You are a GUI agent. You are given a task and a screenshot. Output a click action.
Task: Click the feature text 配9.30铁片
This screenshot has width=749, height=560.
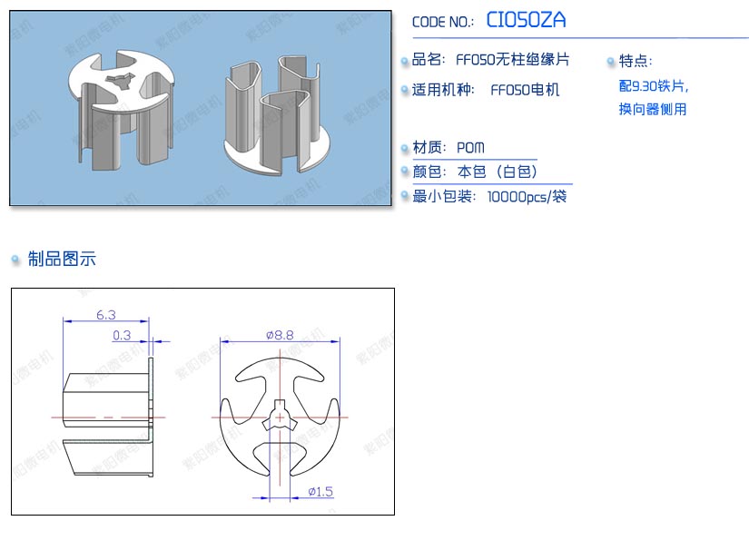654,86
